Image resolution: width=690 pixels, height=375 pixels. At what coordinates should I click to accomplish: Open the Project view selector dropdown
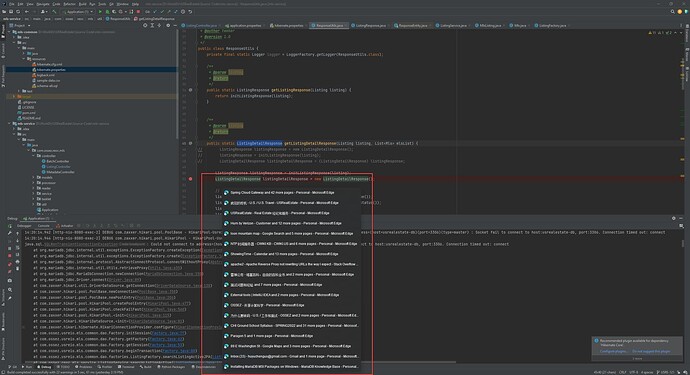(21, 26)
